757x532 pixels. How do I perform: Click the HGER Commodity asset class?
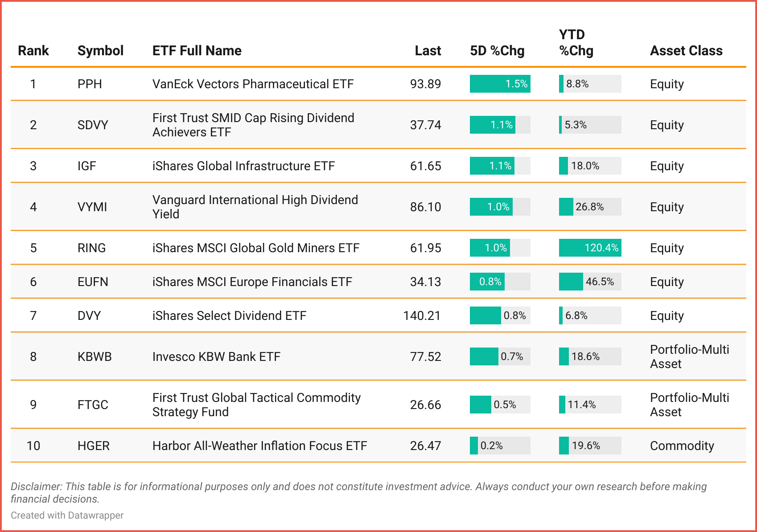click(682, 446)
